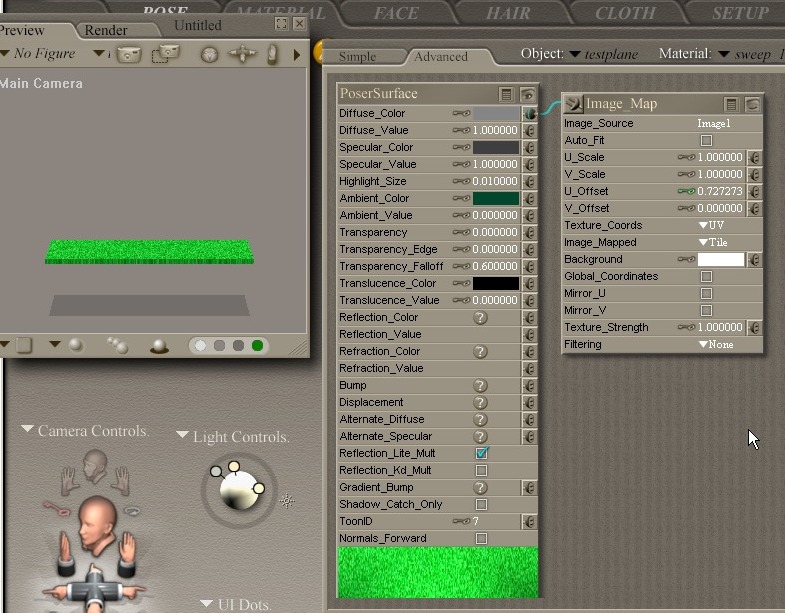Enable the Mirror_V checkbox
Viewport: 785px width, 613px height.
(x=706, y=311)
